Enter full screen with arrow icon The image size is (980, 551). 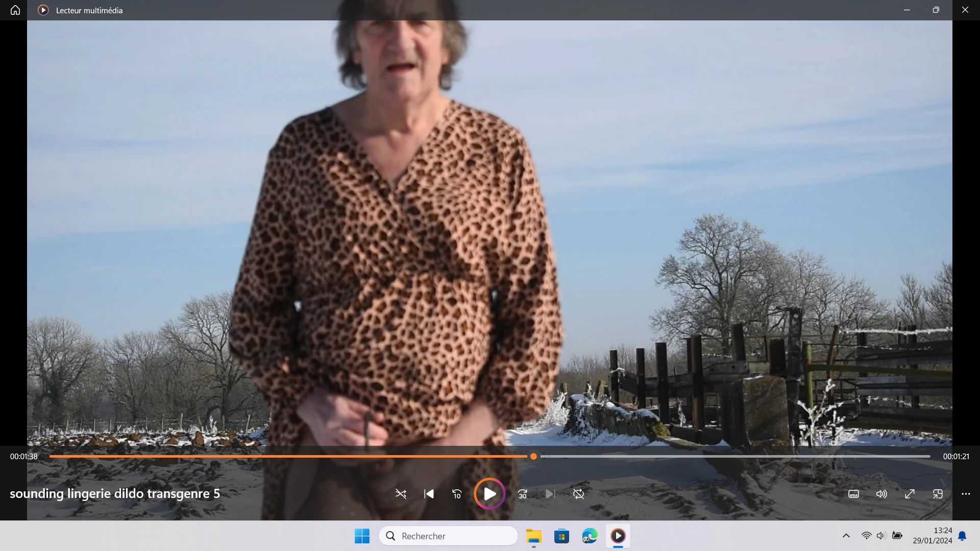[910, 494]
